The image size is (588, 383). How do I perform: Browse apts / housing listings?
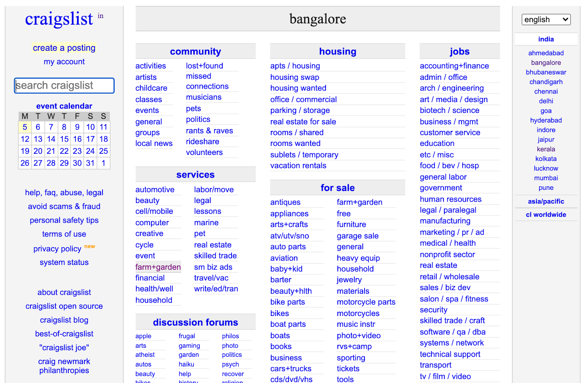pyautogui.click(x=295, y=66)
